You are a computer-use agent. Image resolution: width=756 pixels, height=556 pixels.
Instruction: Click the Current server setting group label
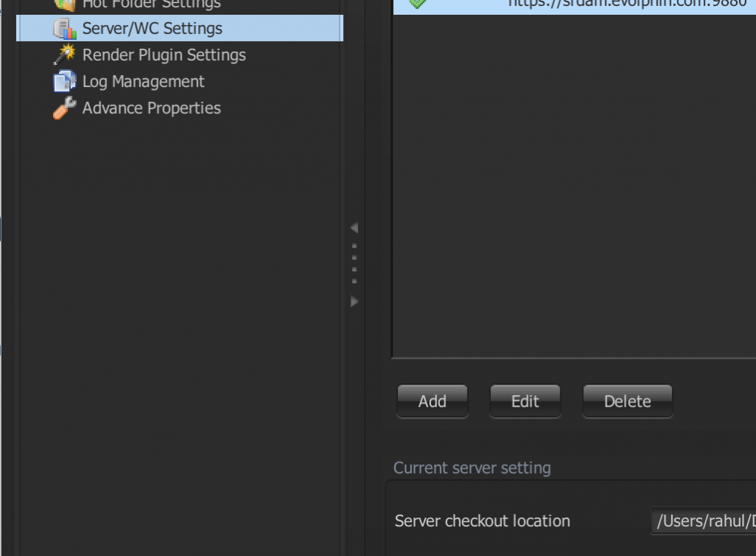(x=472, y=467)
